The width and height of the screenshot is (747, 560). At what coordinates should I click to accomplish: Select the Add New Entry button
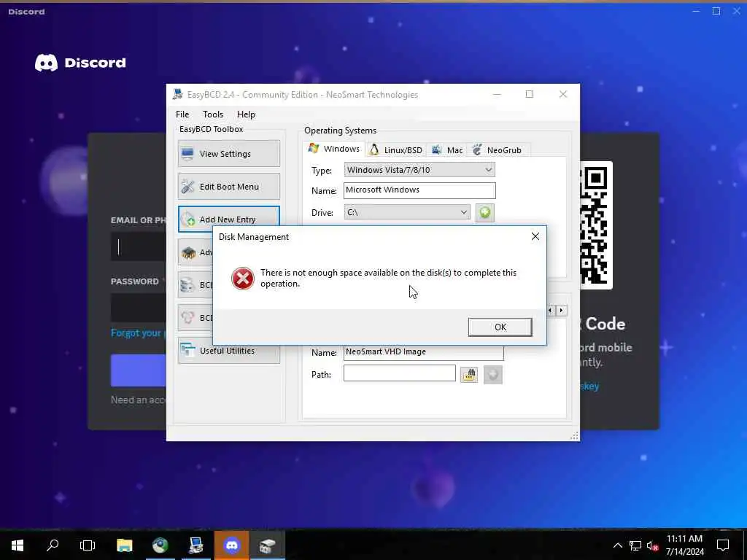tap(228, 219)
